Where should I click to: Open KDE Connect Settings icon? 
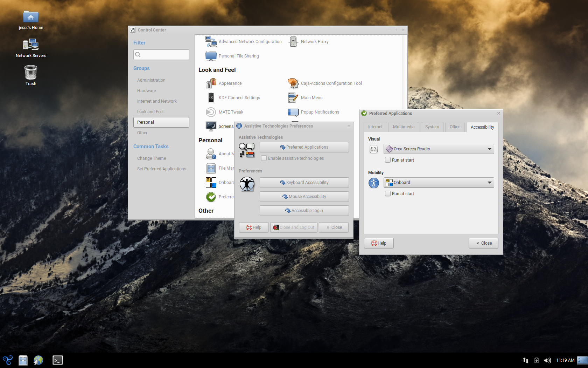(x=211, y=98)
